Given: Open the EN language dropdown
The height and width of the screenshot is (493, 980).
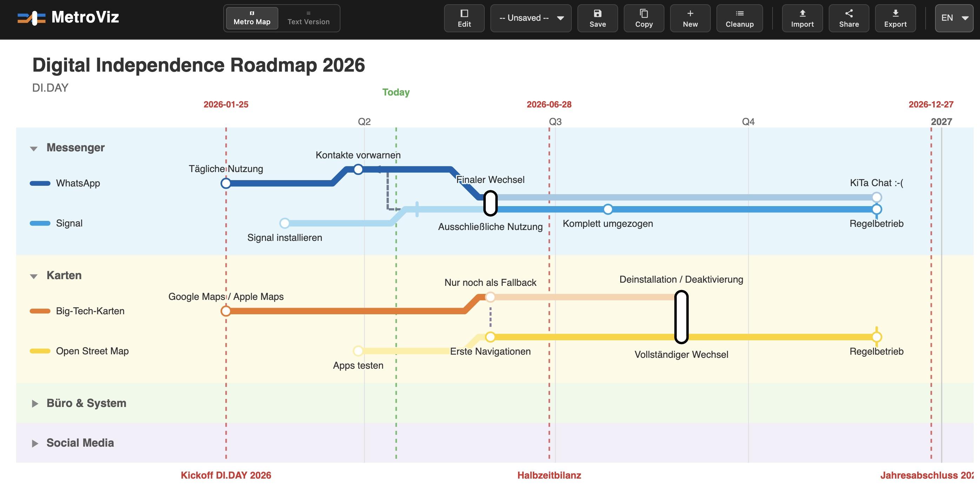Looking at the screenshot, I should pos(954,18).
